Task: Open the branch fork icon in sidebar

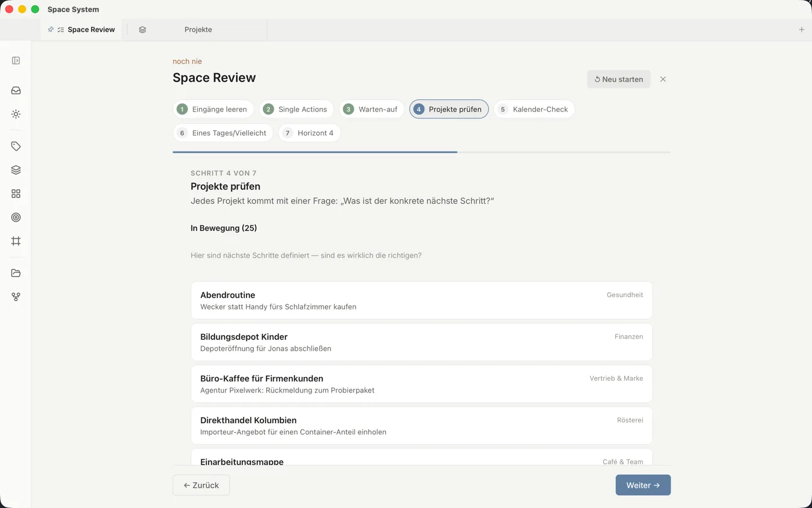Action: click(x=16, y=297)
